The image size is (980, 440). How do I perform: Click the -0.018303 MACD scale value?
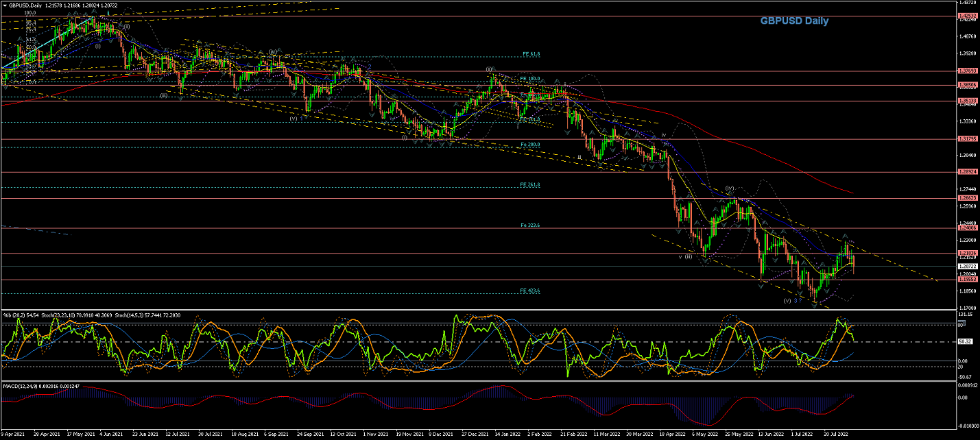968,426
